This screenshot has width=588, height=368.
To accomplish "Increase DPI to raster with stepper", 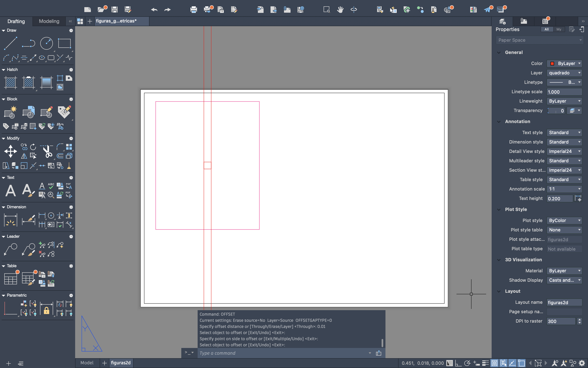I will click(579, 320).
